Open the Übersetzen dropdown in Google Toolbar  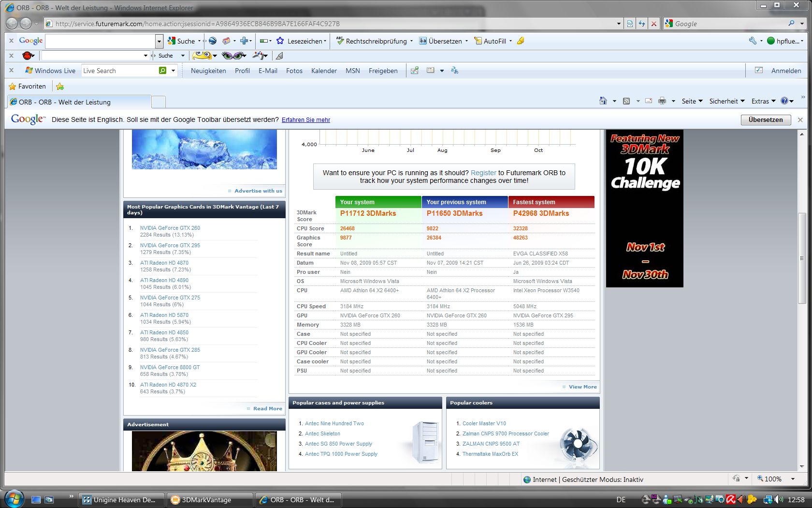[x=466, y=41]
